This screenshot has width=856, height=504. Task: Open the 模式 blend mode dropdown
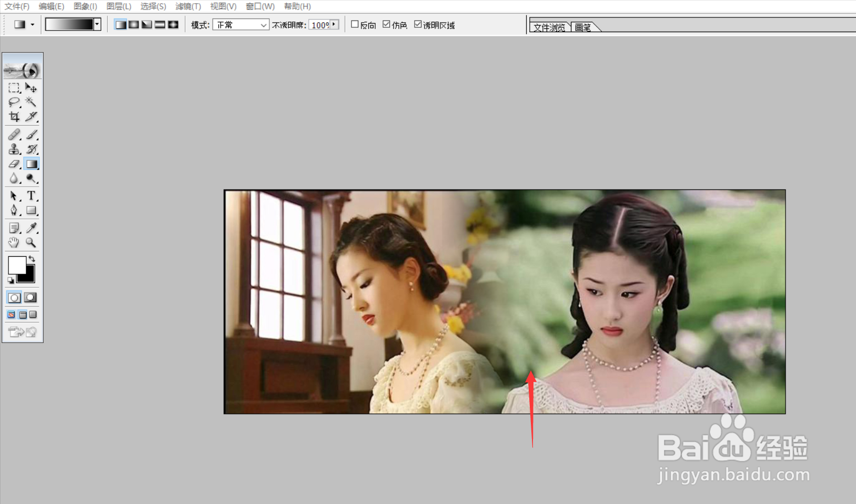pyautogui.click(x=241, y=25)
